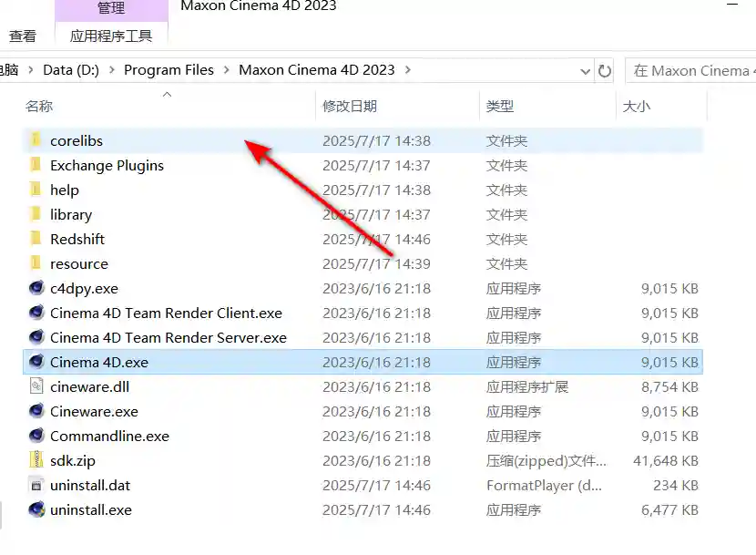Open the 查看 ribbon tab
The width and height of the screenshot is (756, 555).
(23, 36)
